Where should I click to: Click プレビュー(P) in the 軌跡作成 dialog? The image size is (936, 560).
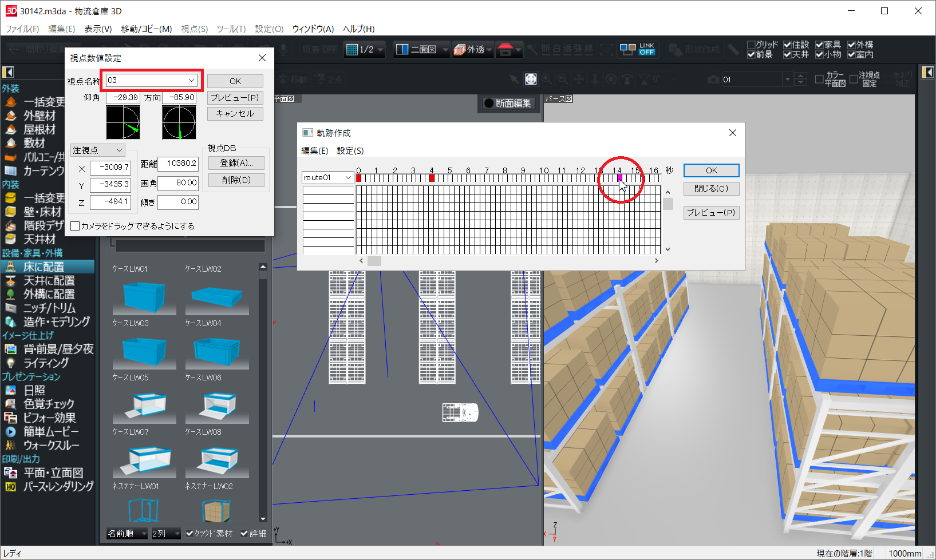coord(711,212)
